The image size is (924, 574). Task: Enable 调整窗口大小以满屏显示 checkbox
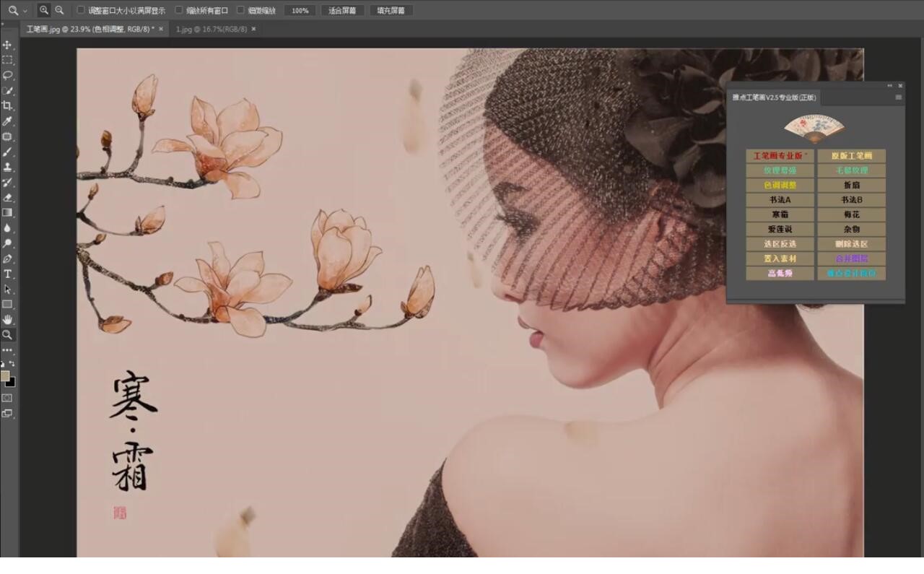pos(81,10)
